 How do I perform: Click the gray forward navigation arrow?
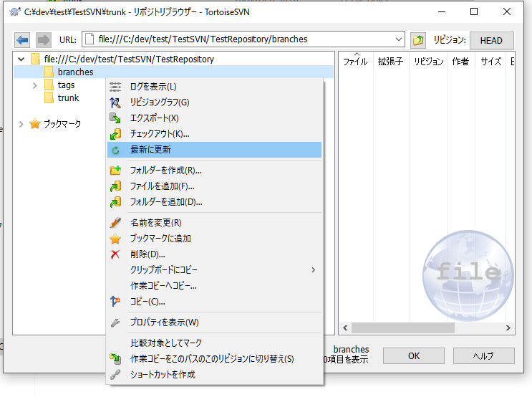pos(44,40)
